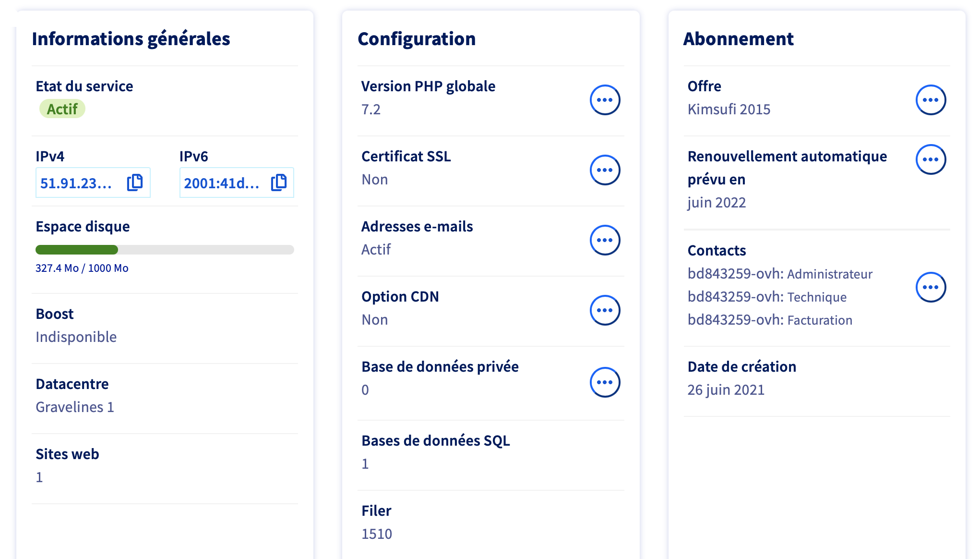Click the Administrateur contact bd843259-ovh
This screenshot has width=980, height=559.
pyautogui.click(x=779, y=274)
